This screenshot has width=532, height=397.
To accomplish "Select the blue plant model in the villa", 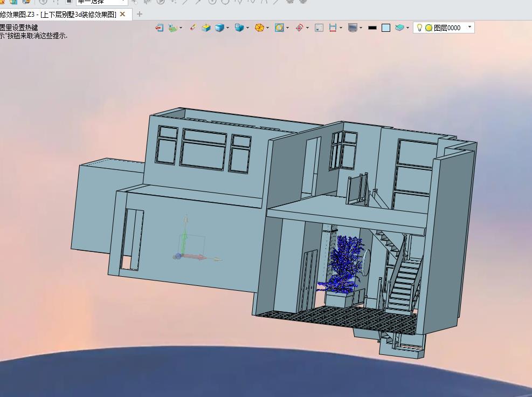I will [343, 265].
